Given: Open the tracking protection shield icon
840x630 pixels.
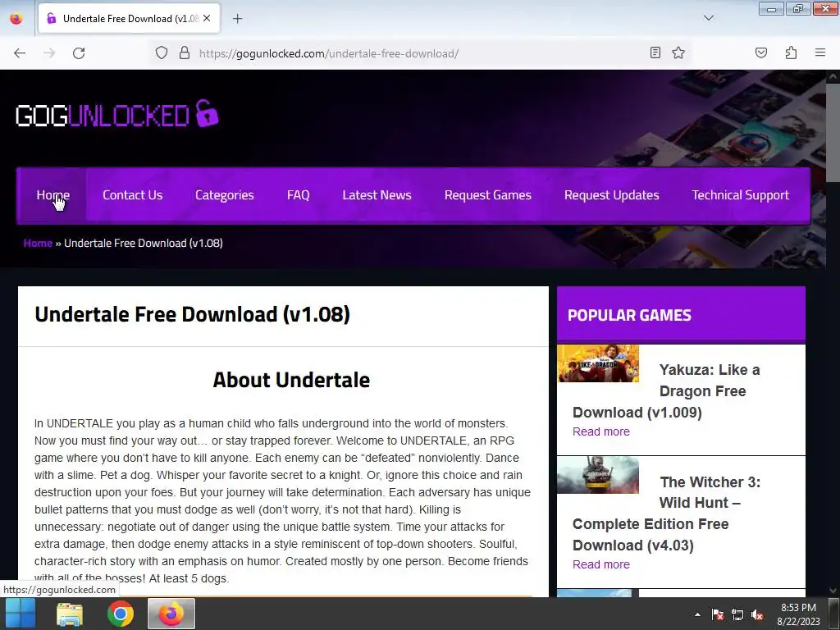Looking at the screenshot, I should (162, 52).
